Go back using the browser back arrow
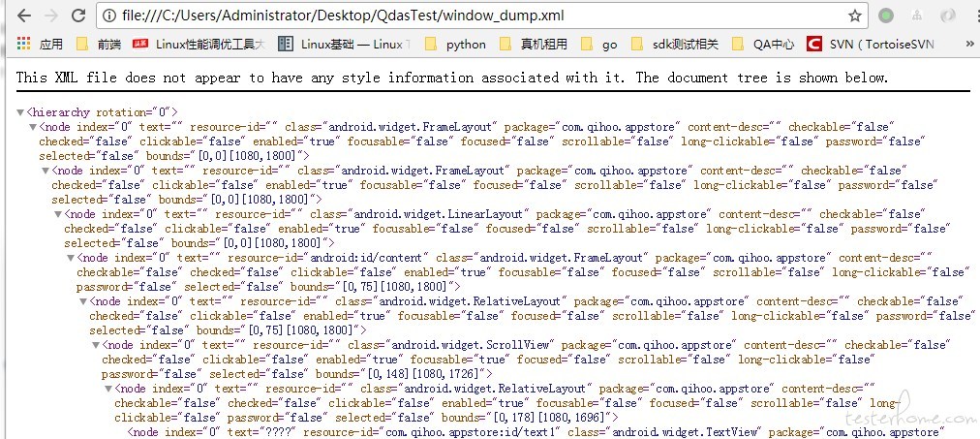This screenshot has height=439, width=980. (x=24, y=16)
